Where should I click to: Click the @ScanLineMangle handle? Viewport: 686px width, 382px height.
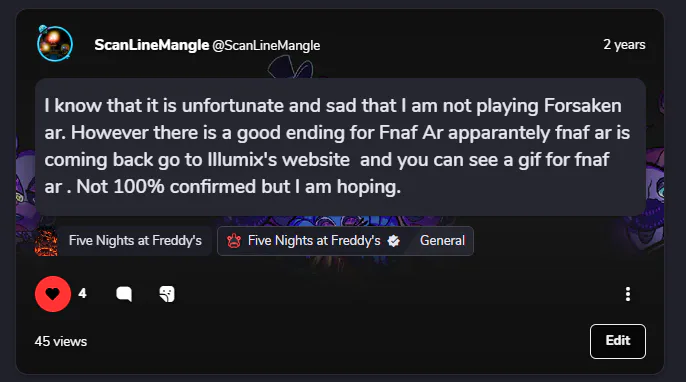tap(266, 46)
